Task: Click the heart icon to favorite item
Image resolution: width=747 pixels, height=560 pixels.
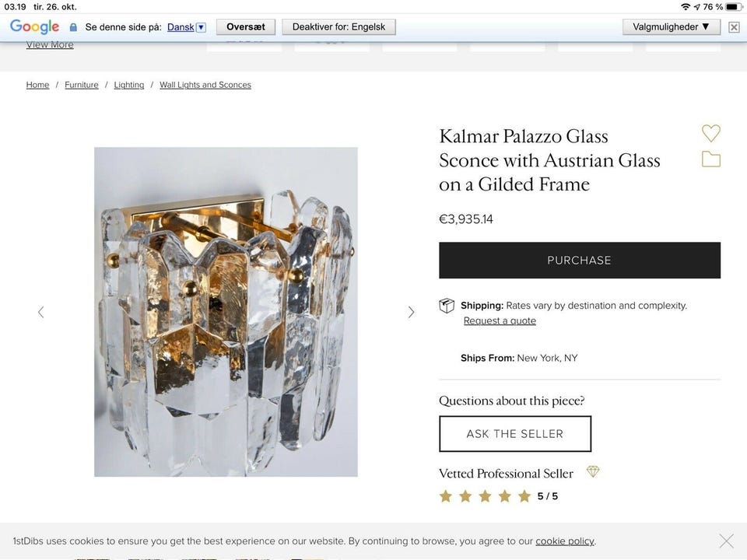Action: click(710, 133)
